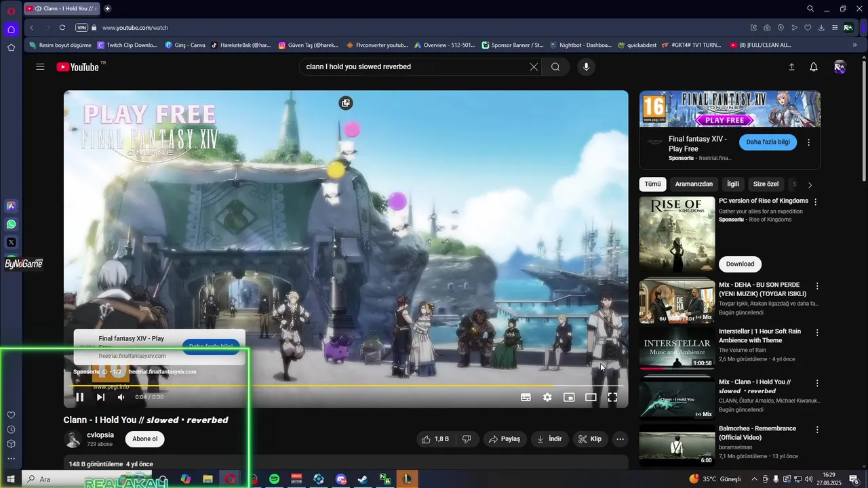Skip to next video
The height and width of the screenshot is (488, 868).
click(x=100, y=397)
